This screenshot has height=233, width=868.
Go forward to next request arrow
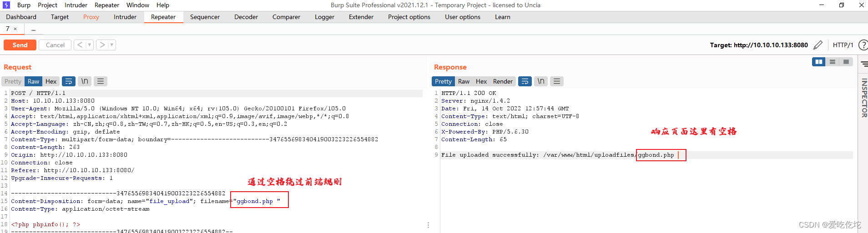point(102,45)
